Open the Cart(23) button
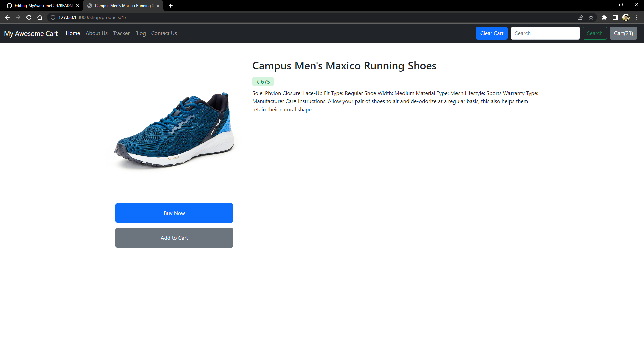The height and width of the screenshot is (346, 644). 624,33
